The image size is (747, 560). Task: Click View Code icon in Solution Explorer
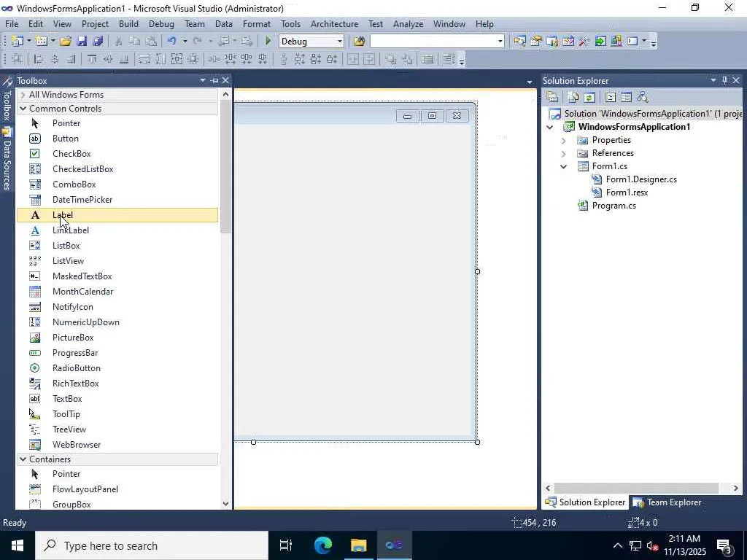click(x=611, y=98)
